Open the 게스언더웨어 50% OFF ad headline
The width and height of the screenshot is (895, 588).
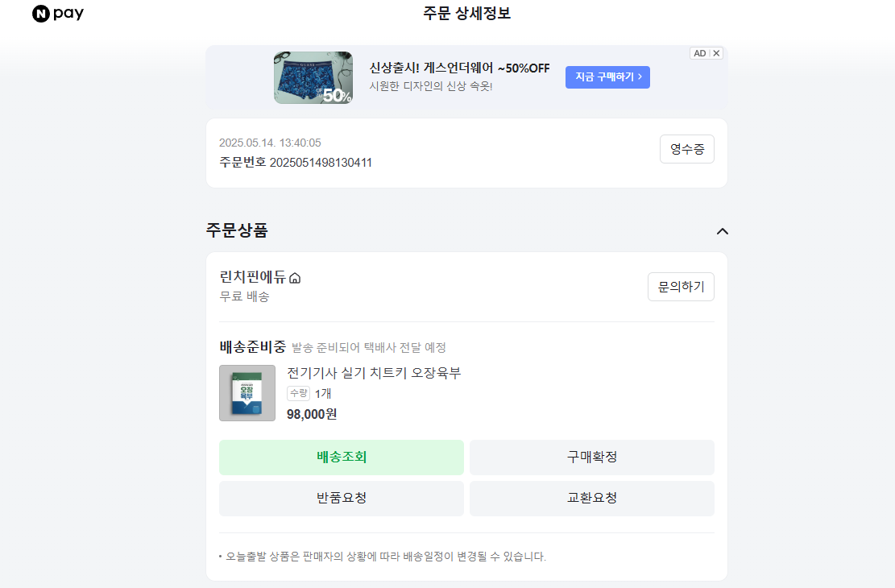coord(459,68)
